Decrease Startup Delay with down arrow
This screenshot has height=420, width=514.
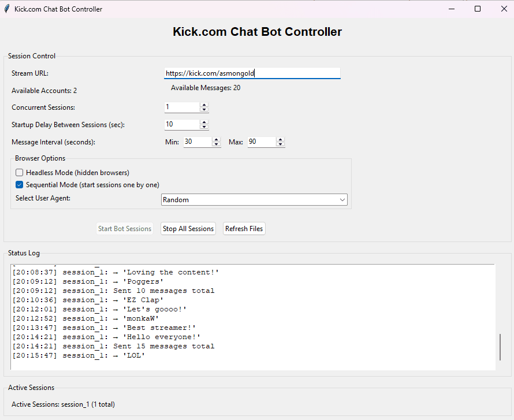204,127
